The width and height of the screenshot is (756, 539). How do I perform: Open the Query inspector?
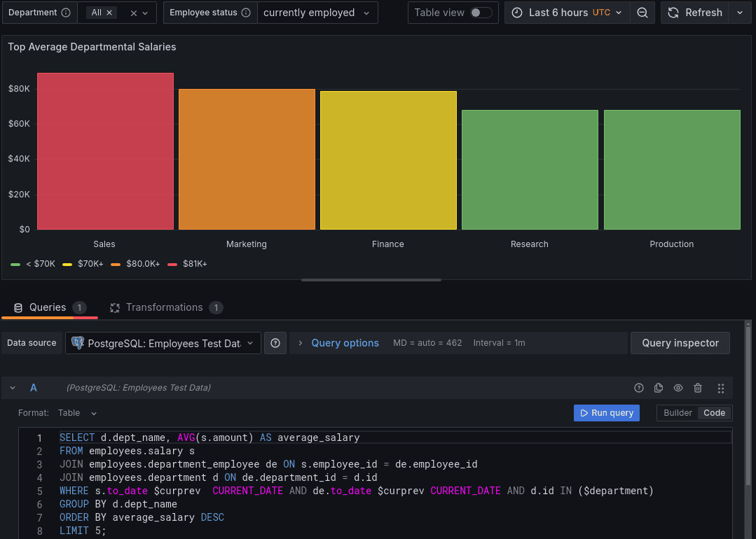(680, 343)
